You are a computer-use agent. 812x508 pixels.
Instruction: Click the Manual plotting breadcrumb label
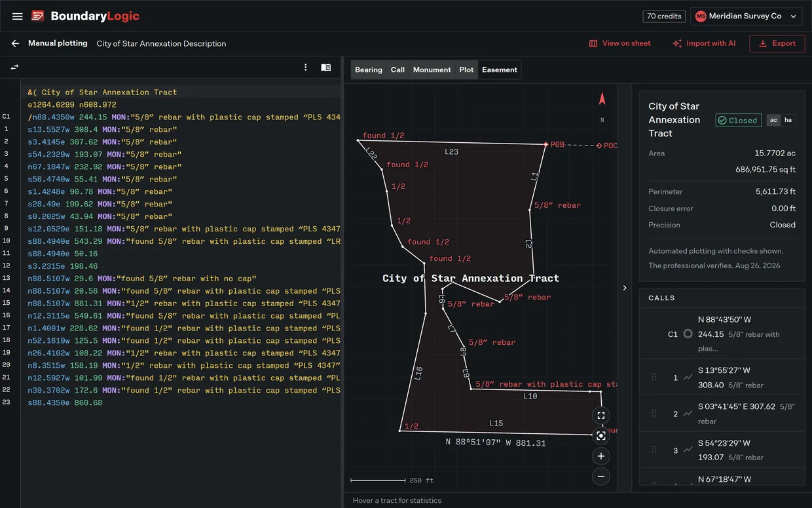(58, 43)
